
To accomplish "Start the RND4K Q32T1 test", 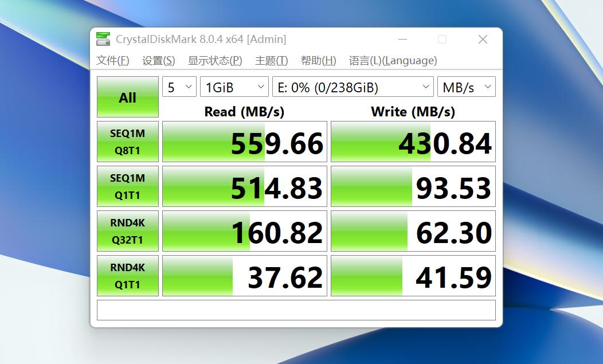I will point(128,231).
